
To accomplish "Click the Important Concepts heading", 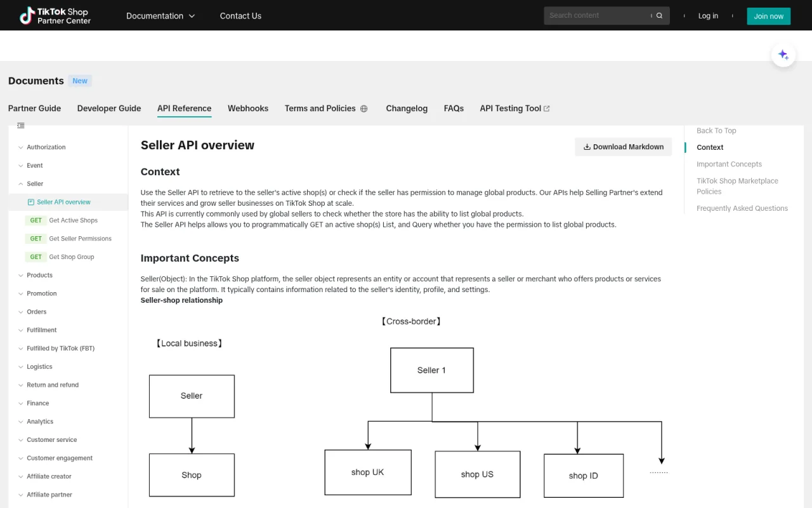I will pyautogui.click(x=190, y=258).
